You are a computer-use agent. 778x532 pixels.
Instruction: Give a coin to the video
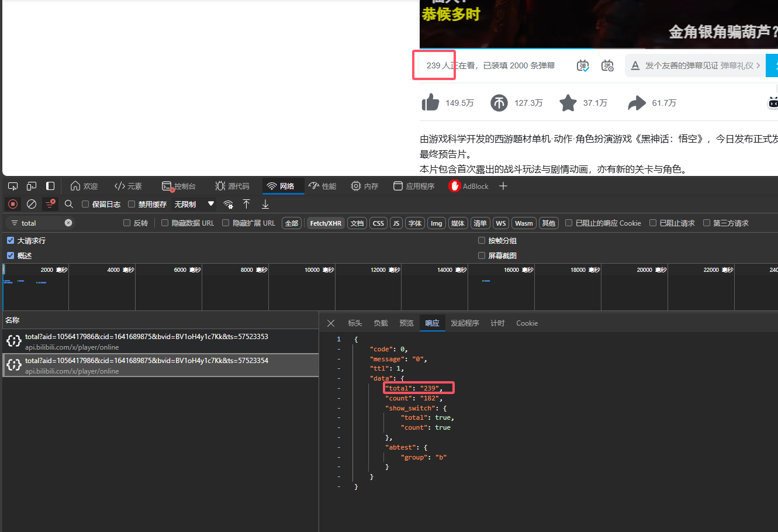tap(499, 103)
